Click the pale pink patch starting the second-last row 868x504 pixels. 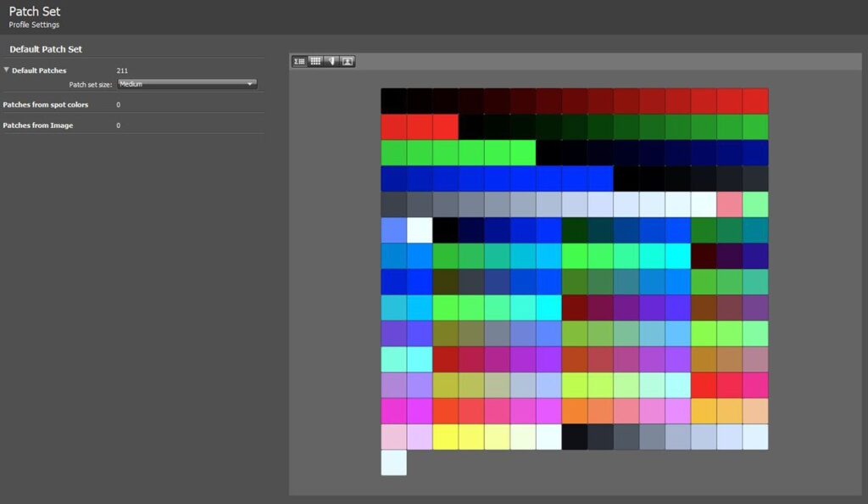(x=393, y=437)
